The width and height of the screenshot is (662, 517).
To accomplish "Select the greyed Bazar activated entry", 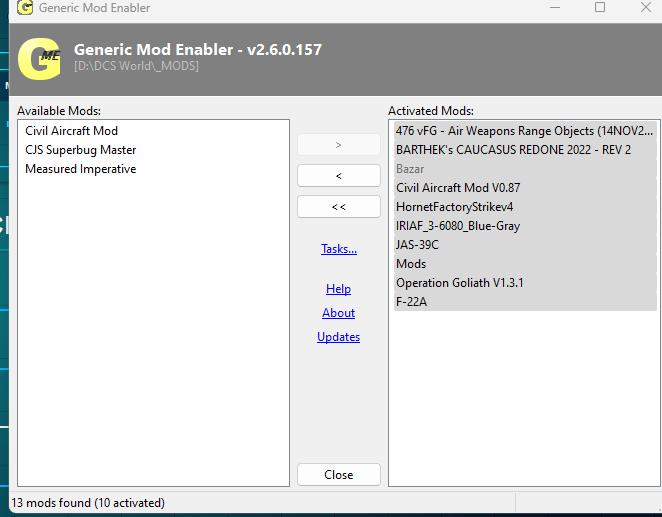I will coord(525,169).
